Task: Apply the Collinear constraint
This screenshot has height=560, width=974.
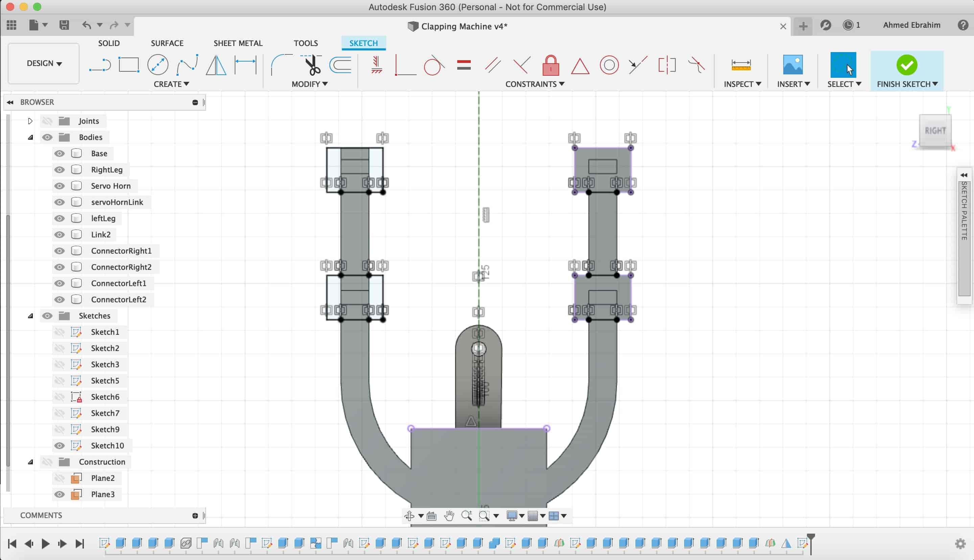Action: coord(637,65)
